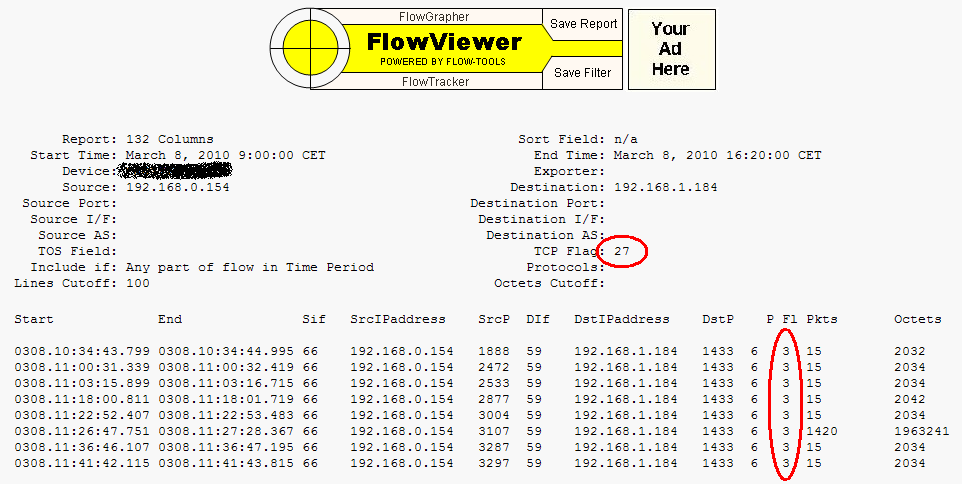This screenshot has height=484, width=962.
Task: Click source port value 3297
Action: pyautogui.click(x=494, y=463)
